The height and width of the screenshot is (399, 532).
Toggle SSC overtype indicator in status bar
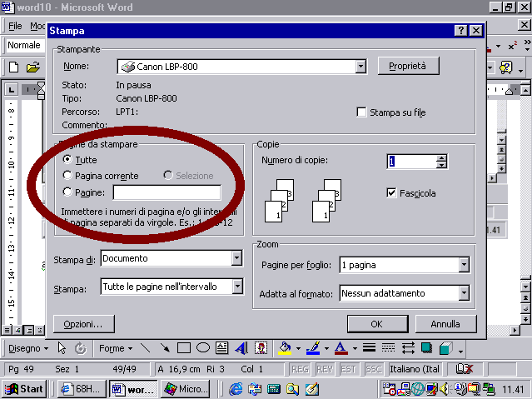point(373,369)
